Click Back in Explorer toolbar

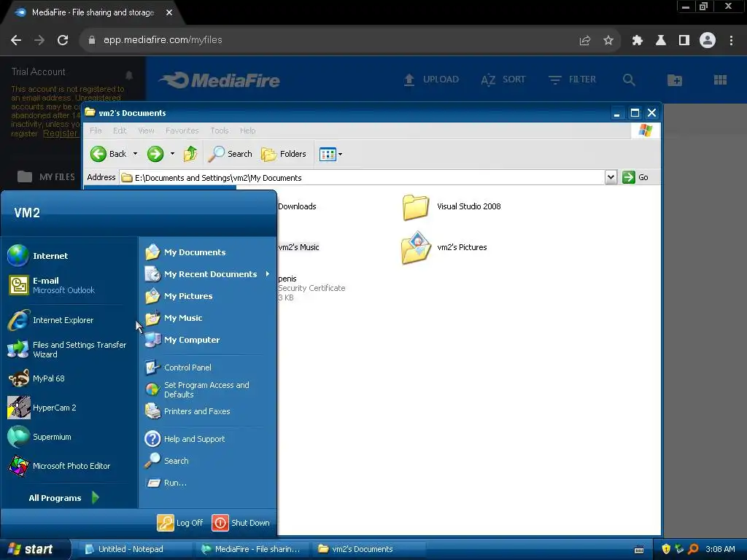tap(108, 154)
